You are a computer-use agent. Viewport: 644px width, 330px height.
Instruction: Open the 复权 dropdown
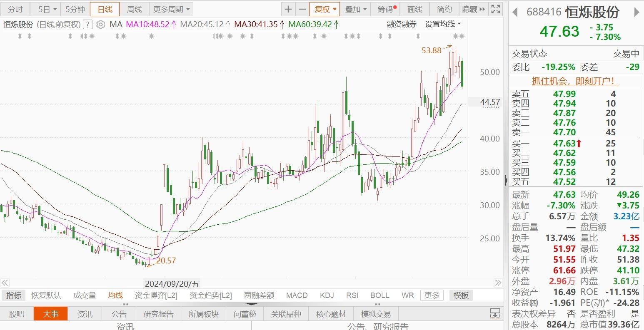pyautogui.click(x=324, y=9)
